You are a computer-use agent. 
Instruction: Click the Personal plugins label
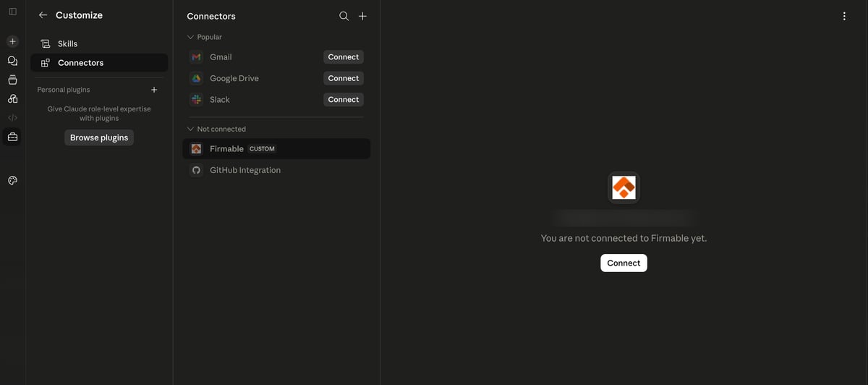pyautogui.click(x=64, y=90)
